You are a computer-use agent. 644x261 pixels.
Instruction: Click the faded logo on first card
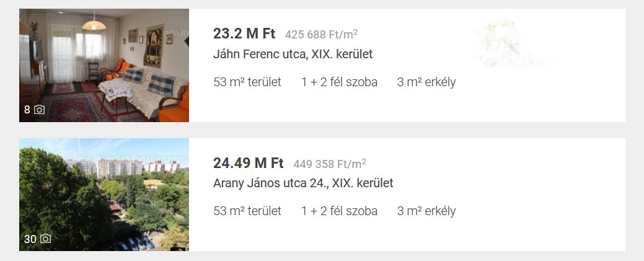(x=505, y=43)
